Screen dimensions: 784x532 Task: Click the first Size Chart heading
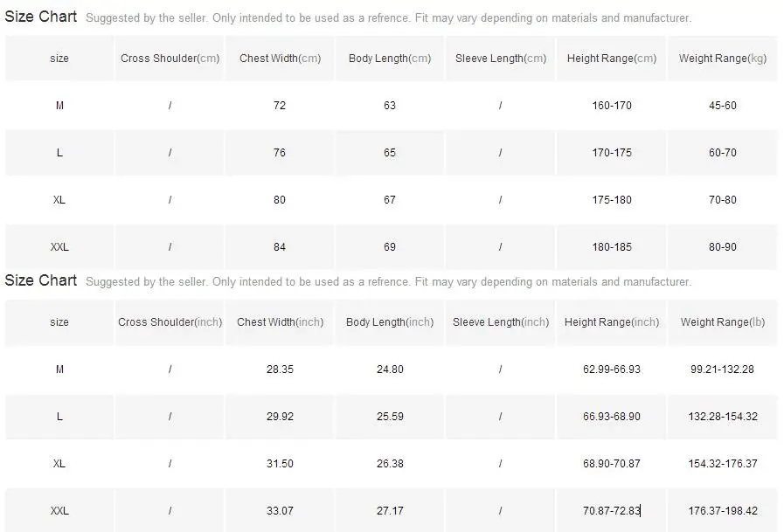(x=40, y=17)
